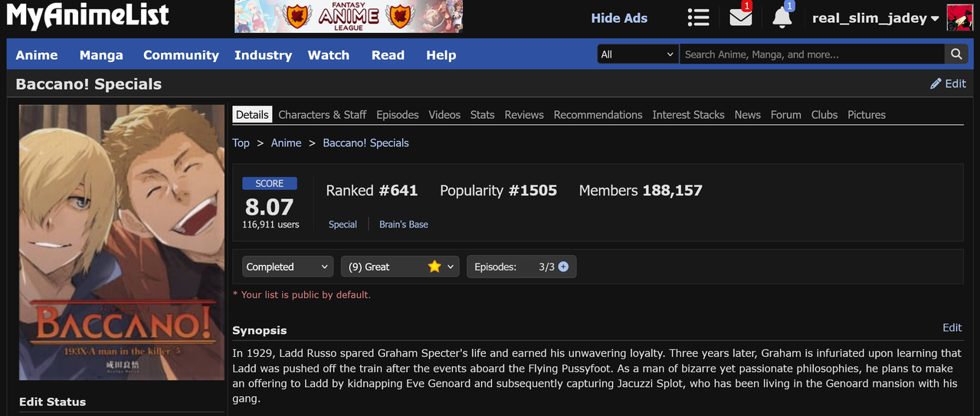Screen dimensions: 980x416
Task: Open the Special type link
Action: (x=343, y=224)
